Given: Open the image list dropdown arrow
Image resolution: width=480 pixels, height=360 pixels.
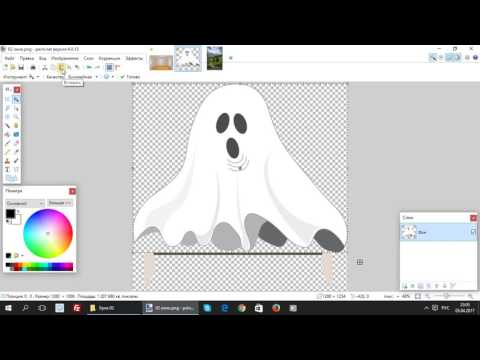Looking at the screenshot, I should point(230,58).
